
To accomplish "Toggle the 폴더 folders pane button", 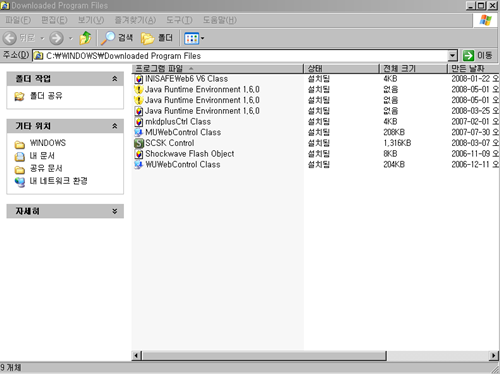I will [x=157, y=38].
